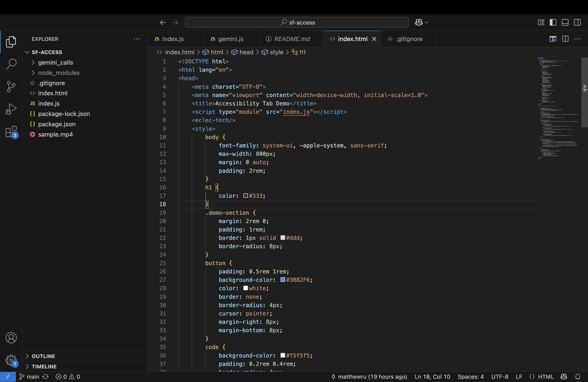The image size is (588, 382).
Task: Open the white color swatch picker
Action: pyautogui.click(x=246, y=288)
